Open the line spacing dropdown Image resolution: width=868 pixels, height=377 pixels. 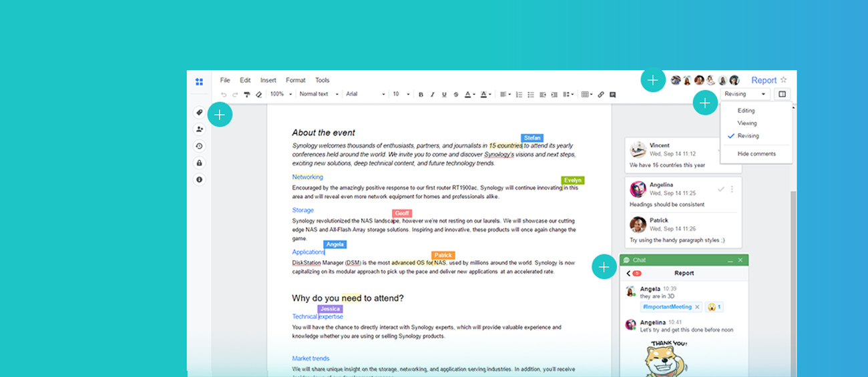pos(568,95)
